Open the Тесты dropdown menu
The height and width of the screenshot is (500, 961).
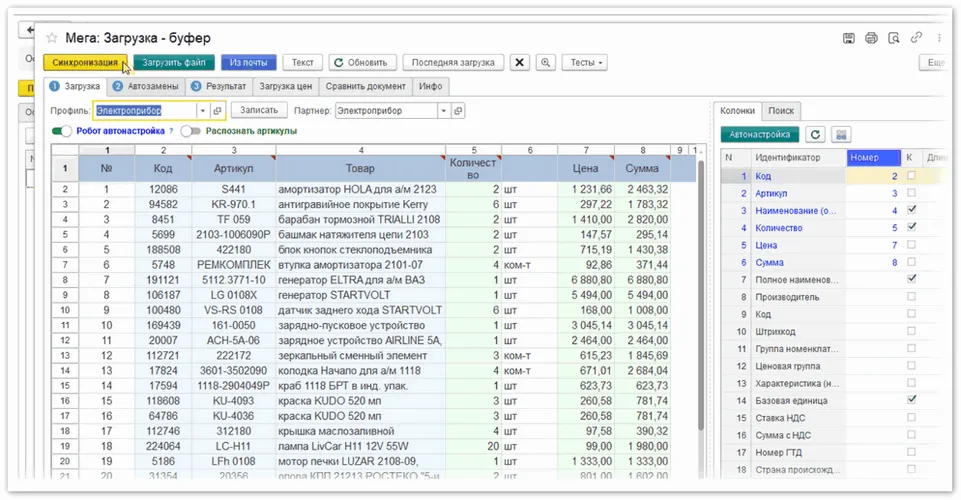585,62
